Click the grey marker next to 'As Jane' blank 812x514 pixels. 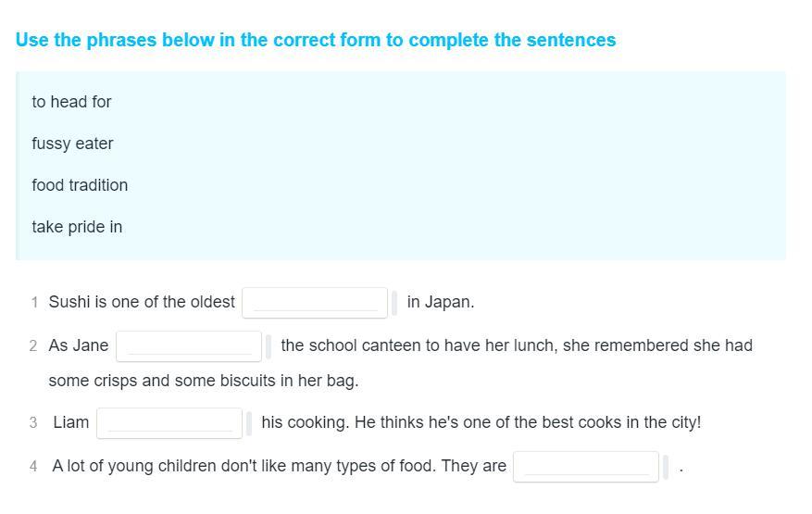point(269,346)
